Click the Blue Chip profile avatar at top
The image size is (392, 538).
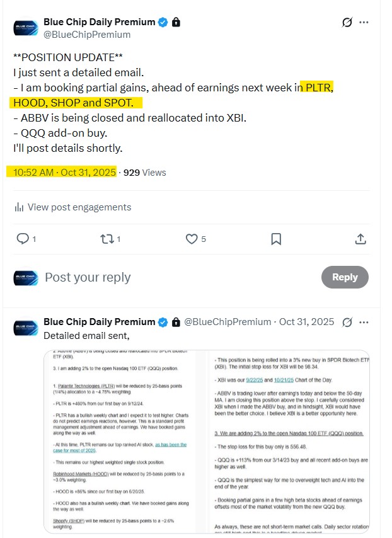pyautogui.click(x=26, y=28)
